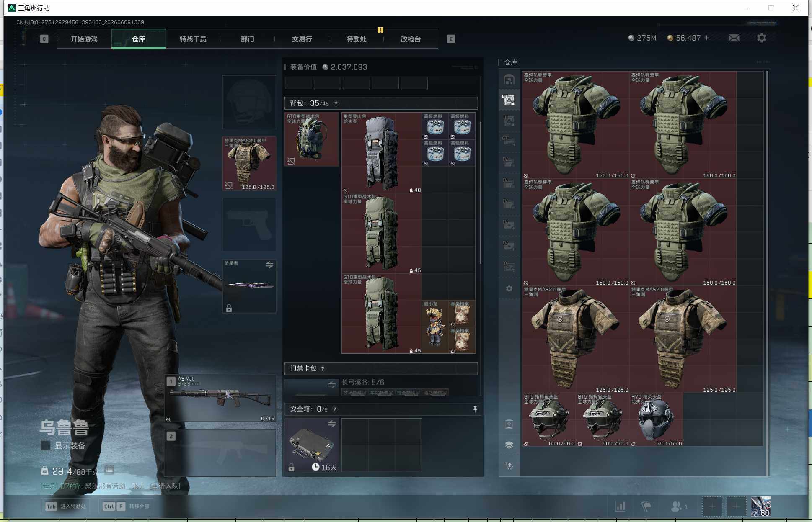Screen dimensions: 812x522
Task: Show help for 背包 capacity
Action: pyautogui.click(x=336, y=103)
